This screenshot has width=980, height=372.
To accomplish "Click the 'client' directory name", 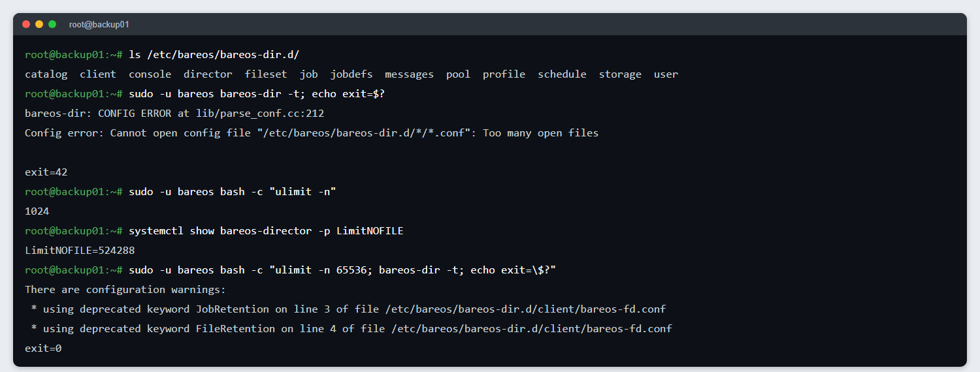I will click(x=98, y=74).
